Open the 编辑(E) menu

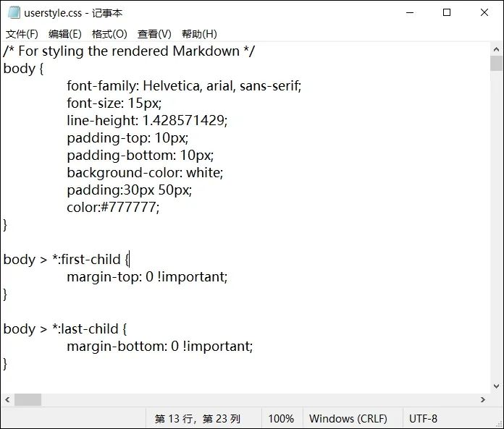click(64, 34)
